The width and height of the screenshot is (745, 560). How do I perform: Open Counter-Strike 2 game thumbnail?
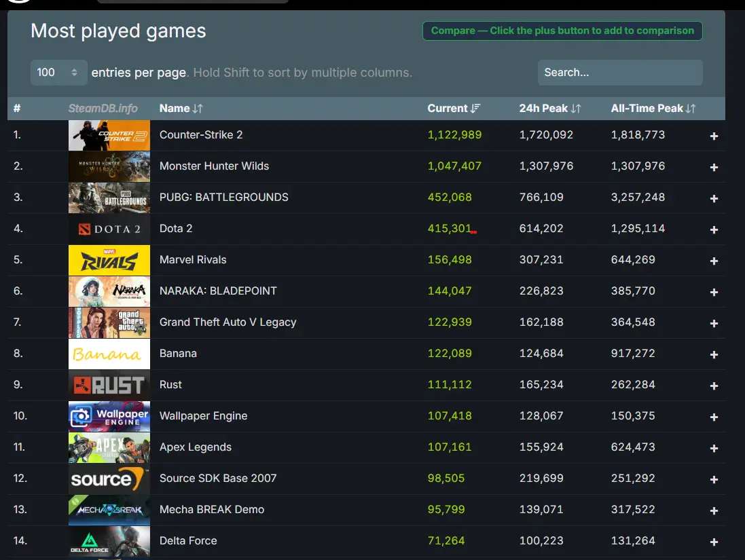(109, 135)
